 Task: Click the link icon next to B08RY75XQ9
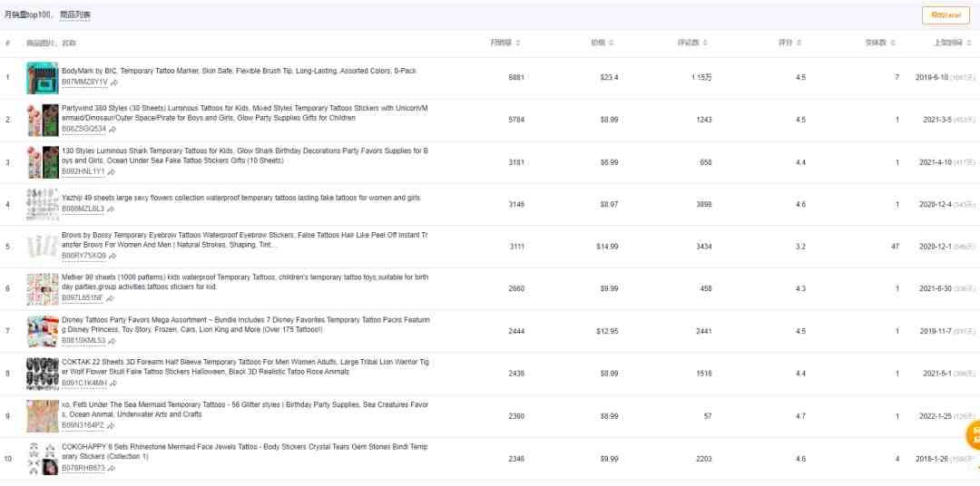pyautogui.click(x=112, y=256)
